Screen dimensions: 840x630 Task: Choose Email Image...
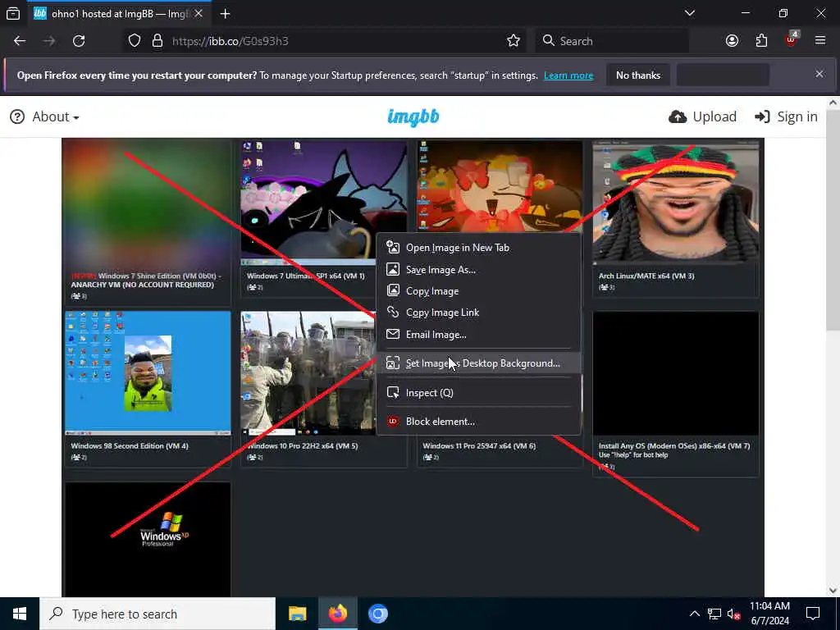[478, 335]
